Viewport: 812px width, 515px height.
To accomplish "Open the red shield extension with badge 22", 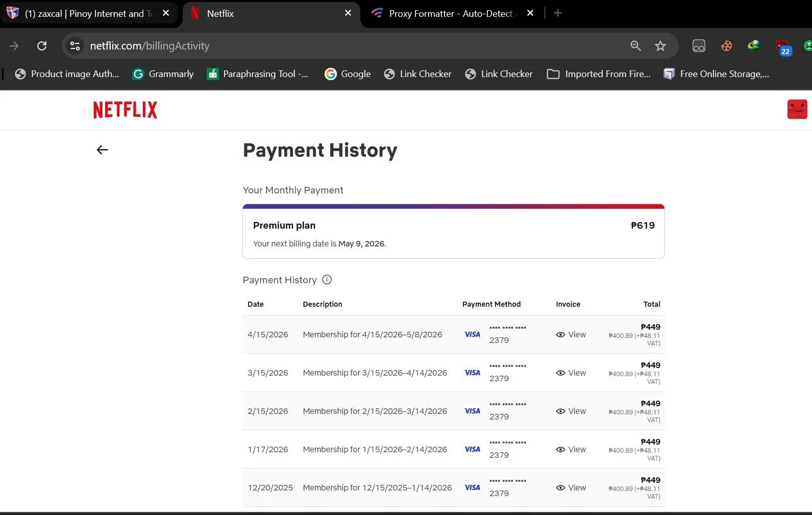I will 783,47.
